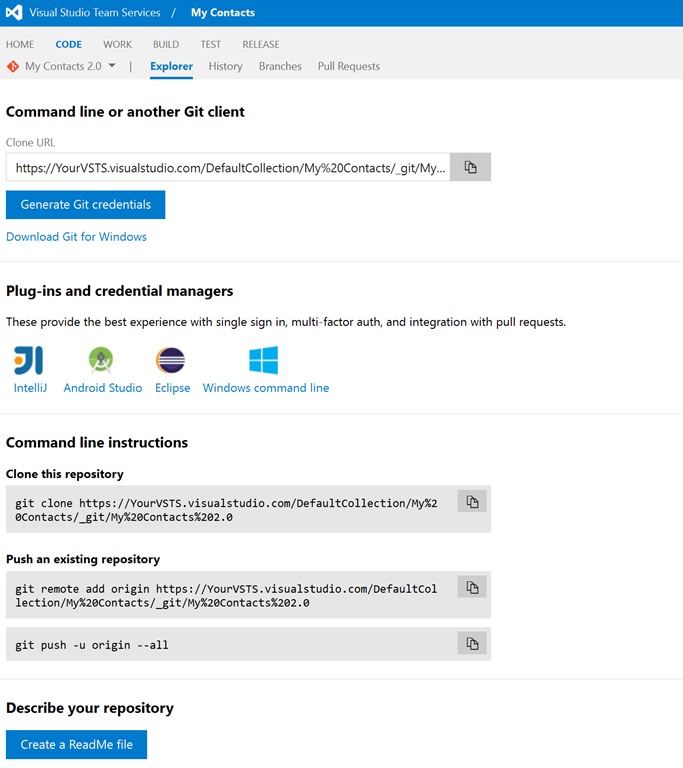This screenshot has height=768, width=683.
Task: Switch to the Pull Requests tab
Action: (x=349, y=67)
